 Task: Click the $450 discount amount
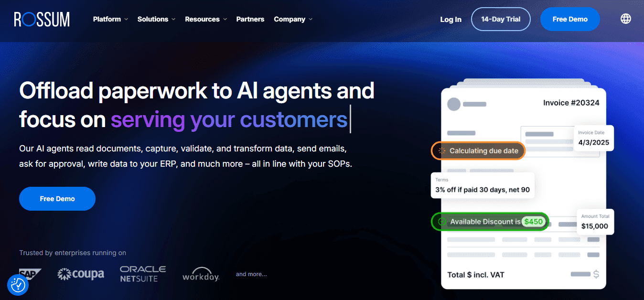point(533,222)
